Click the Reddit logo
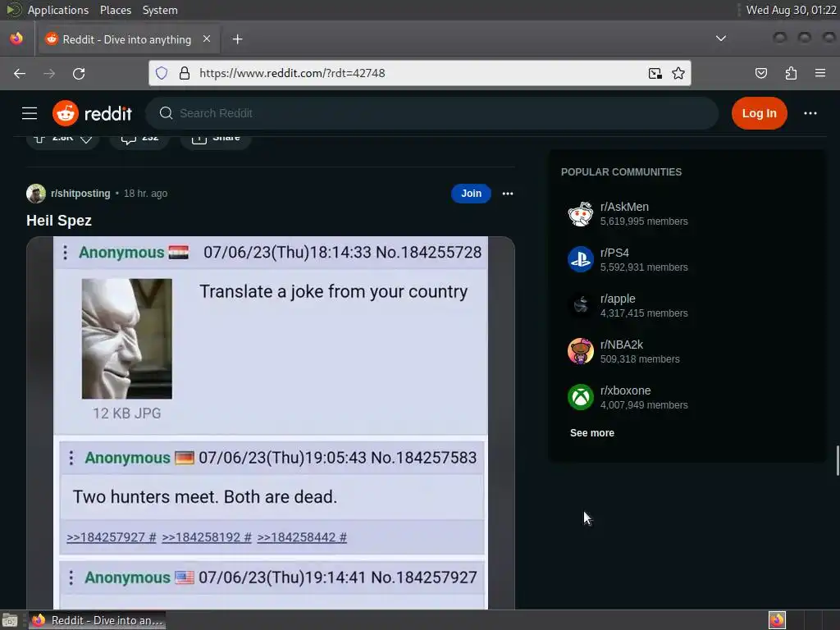This screenshot has height=630, width=840. (92, 113)
